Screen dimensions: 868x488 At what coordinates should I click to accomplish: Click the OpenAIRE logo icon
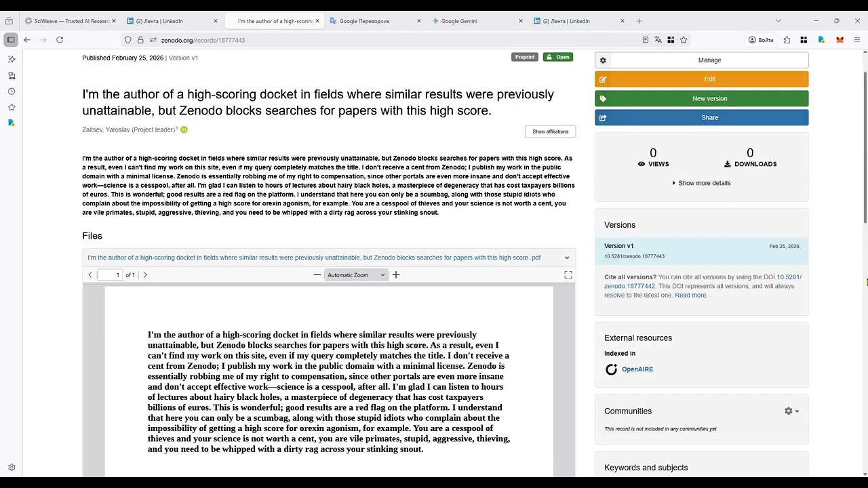click(611, 369)
